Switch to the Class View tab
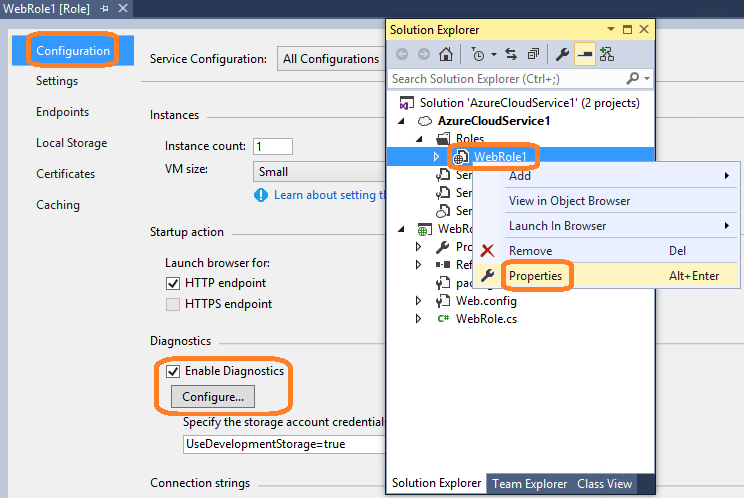The width and height of the screenshot is (744, 498). tap(604, 484)
